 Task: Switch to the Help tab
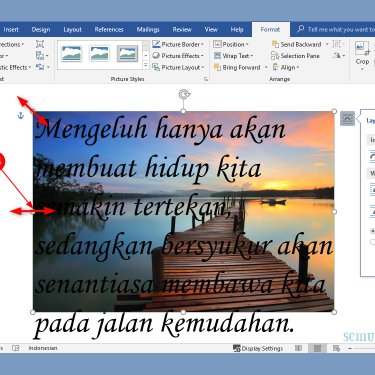click(x=237, y=30)
